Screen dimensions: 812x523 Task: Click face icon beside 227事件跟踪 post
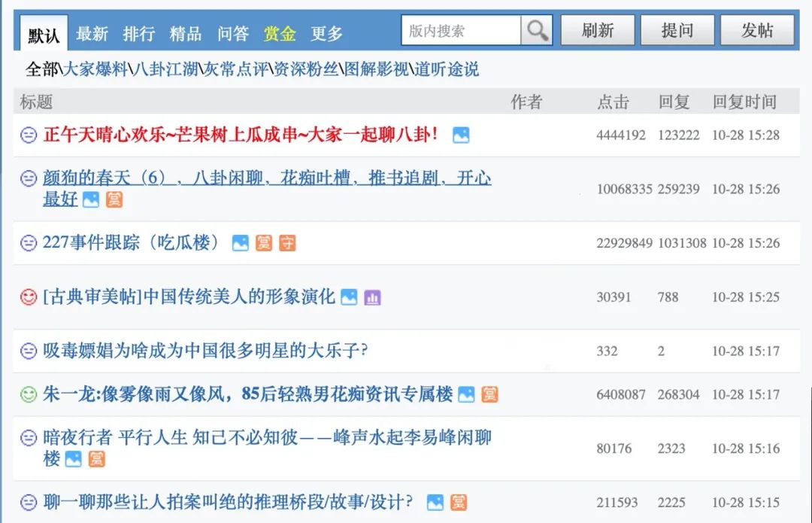pos(29,242)
